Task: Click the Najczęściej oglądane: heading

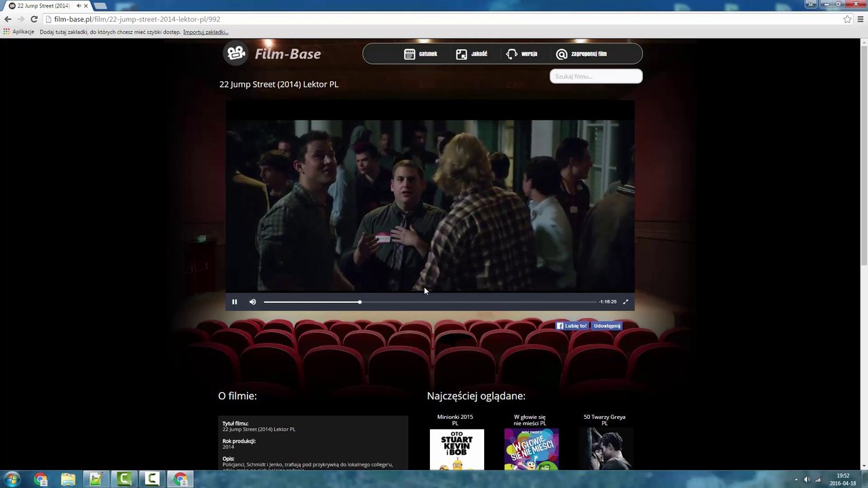Action: [476, 396]
